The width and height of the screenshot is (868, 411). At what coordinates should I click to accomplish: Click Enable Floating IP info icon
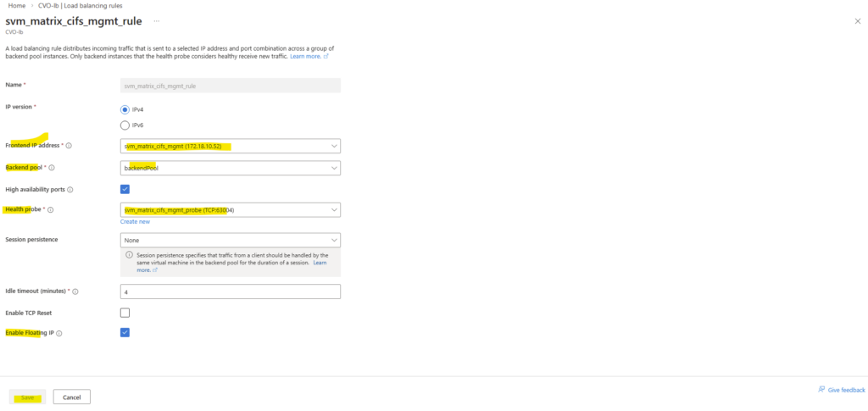[x=59, y=333]
